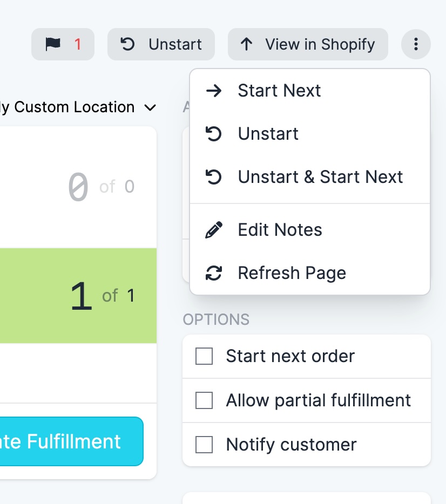The width and height of the screenshot is (446, 504).
Task: Click the right arrow icon beside Start Next
Action: (214, 91)
